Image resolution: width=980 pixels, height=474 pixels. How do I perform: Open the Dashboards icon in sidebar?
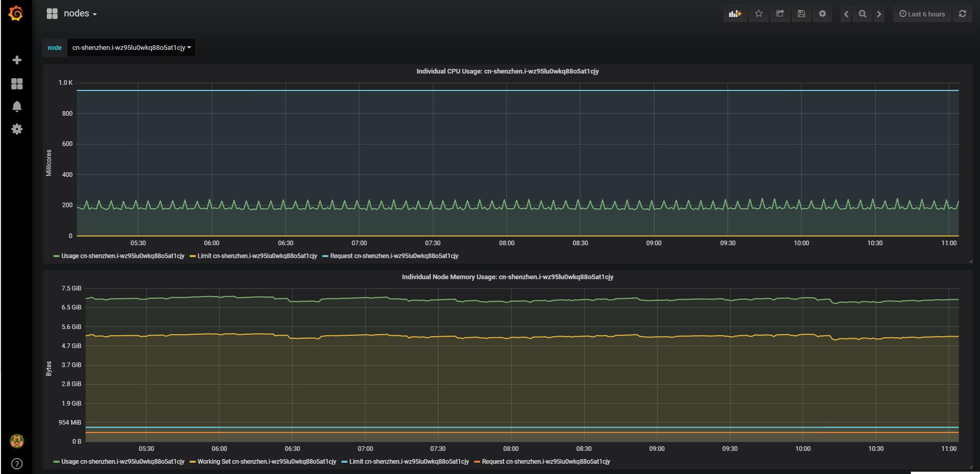tap(17, 84)
